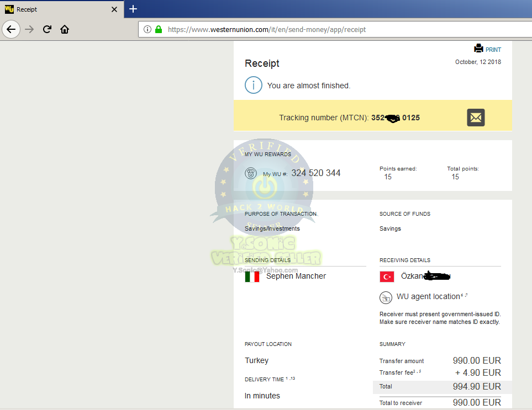This screenshot has width=532, height=410.
Task: Click the info circle icon near almost finished
Action: [254, 85]
